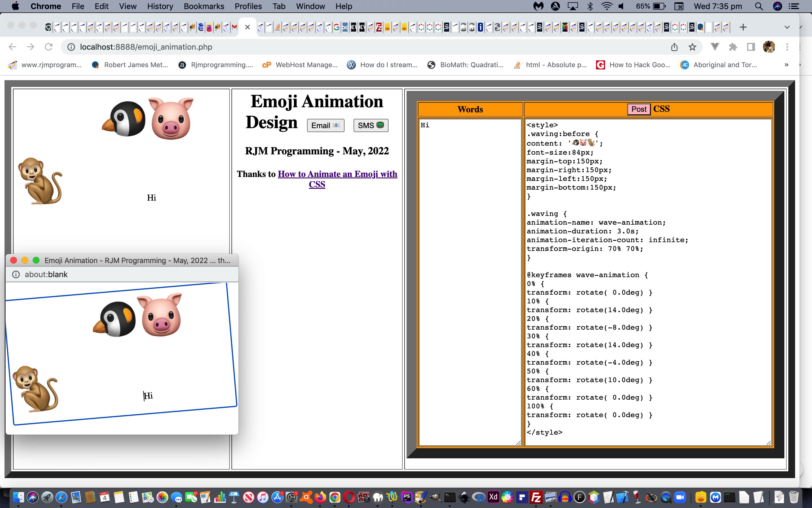Open the Extensions puzzle-piece menu
Viewport: 812px width, 508px height.
click(733, 47)
